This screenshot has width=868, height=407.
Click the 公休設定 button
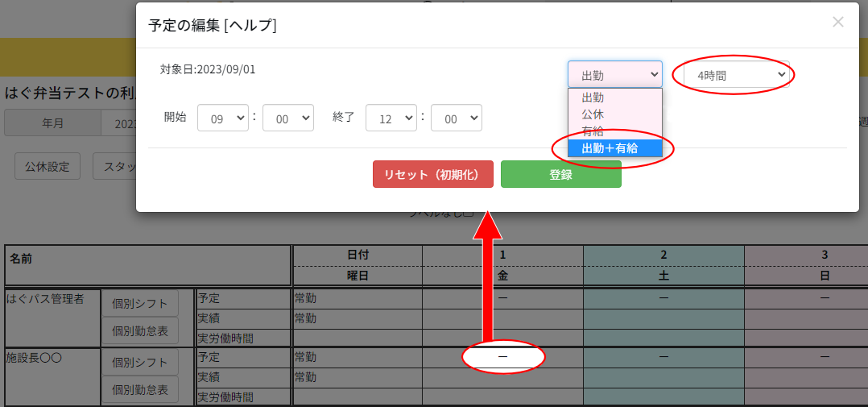click(x=48, y=167)
